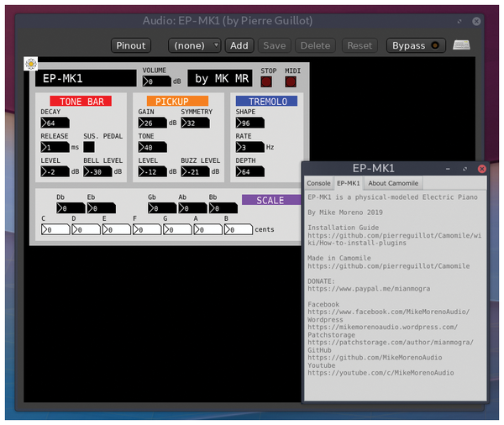504x425 pixels.
Task: Click the DECAY value box
Action: (55, 123)
